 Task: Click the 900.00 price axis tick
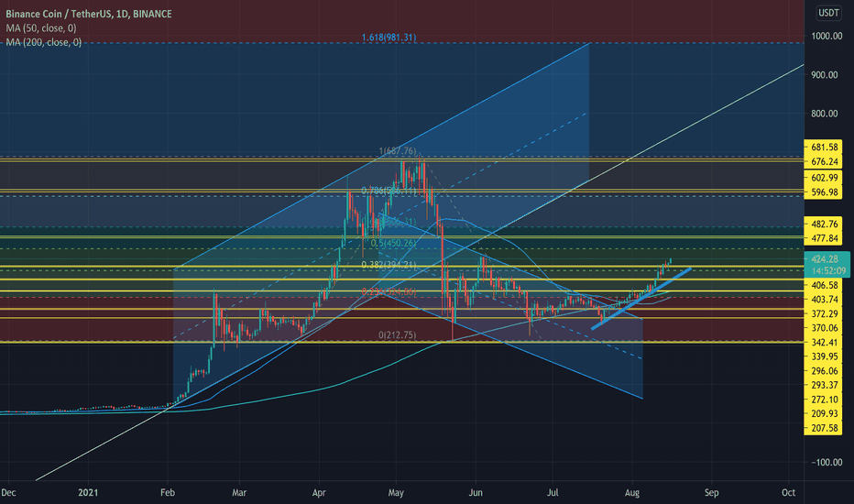pyautogui.click(x=824, y=74)
